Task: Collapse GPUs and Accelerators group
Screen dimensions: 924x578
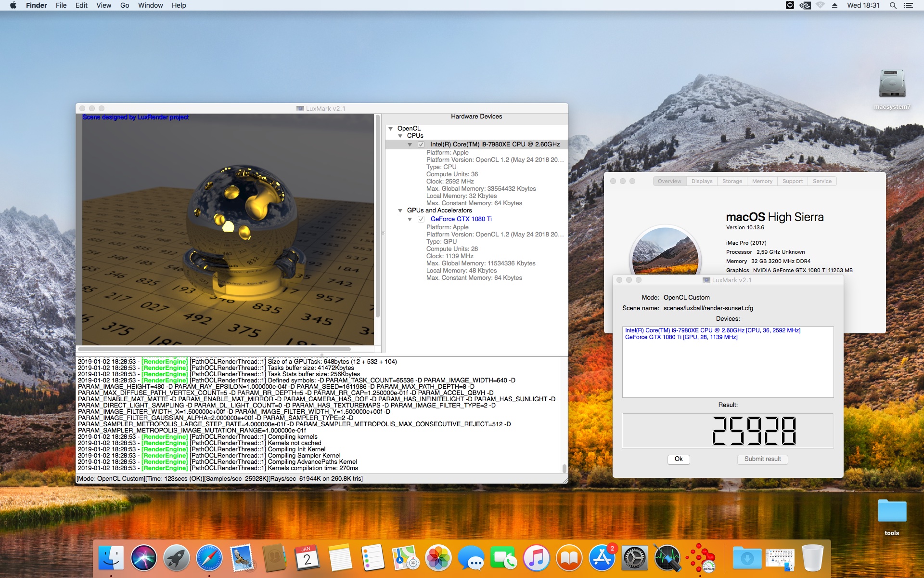Action: tap(400, 210)
